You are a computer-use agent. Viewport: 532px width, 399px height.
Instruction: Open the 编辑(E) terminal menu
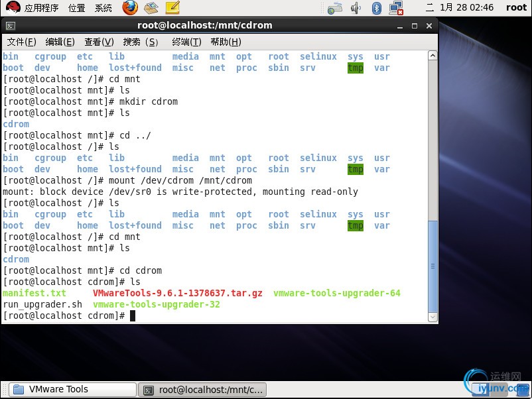60,42
